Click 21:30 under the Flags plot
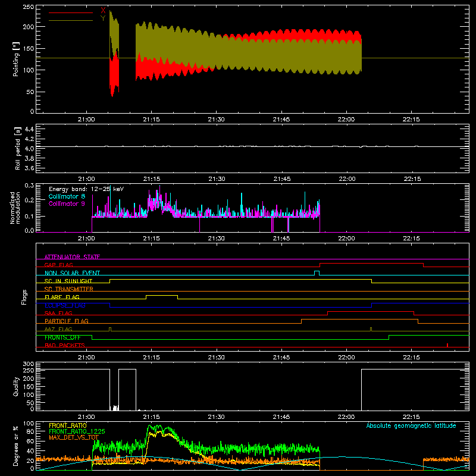This screenshot has width=476, height=476. 217,358
